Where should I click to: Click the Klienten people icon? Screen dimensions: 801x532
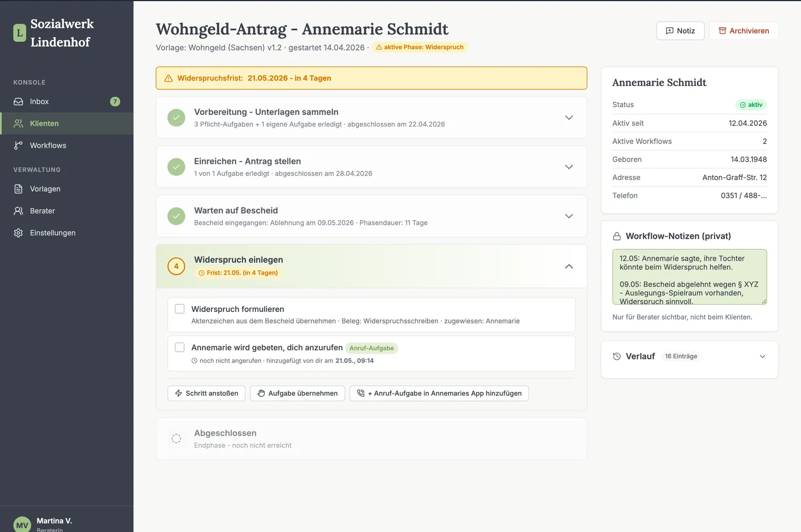click(x=18, y=123)
